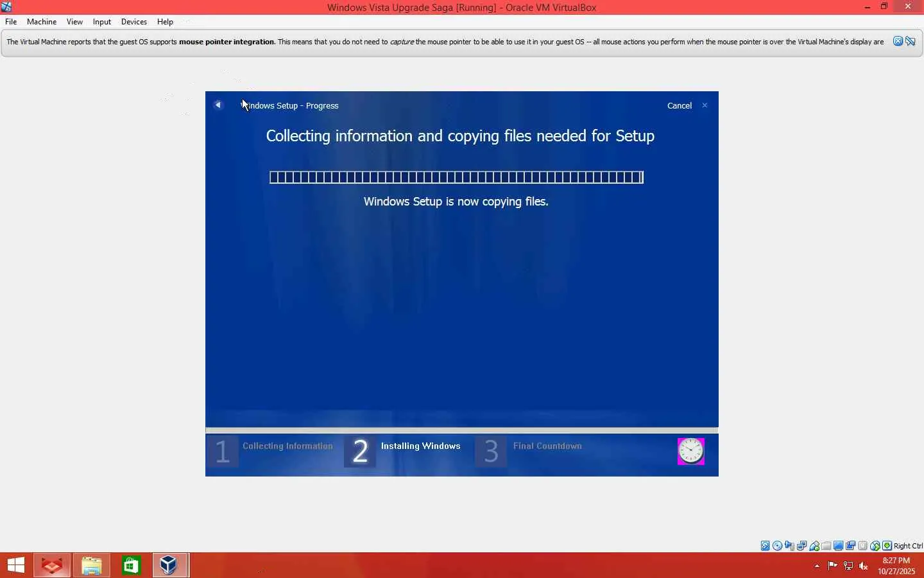
Task: Click the 'Windows Setup is now copying files.' text
Action: click(x=456, y=202)
